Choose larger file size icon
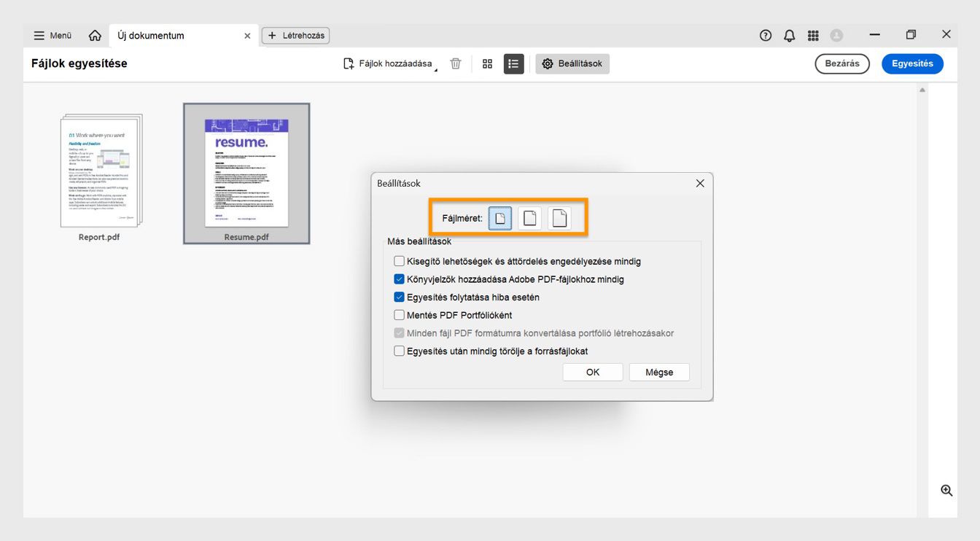 tap(559, 218)
